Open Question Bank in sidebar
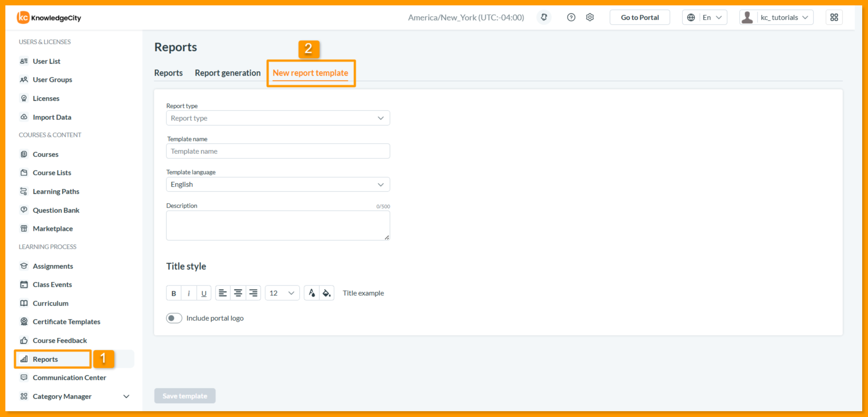This screenshot has width=868, height=417. tap(56, 210)
